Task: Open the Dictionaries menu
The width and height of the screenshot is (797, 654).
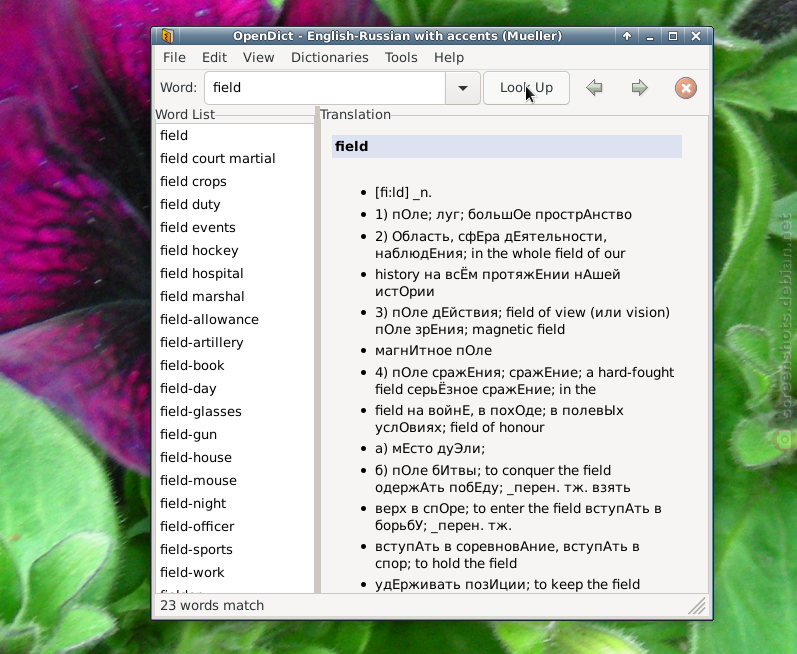Action: pyautogui.click(x=329, y=57)
